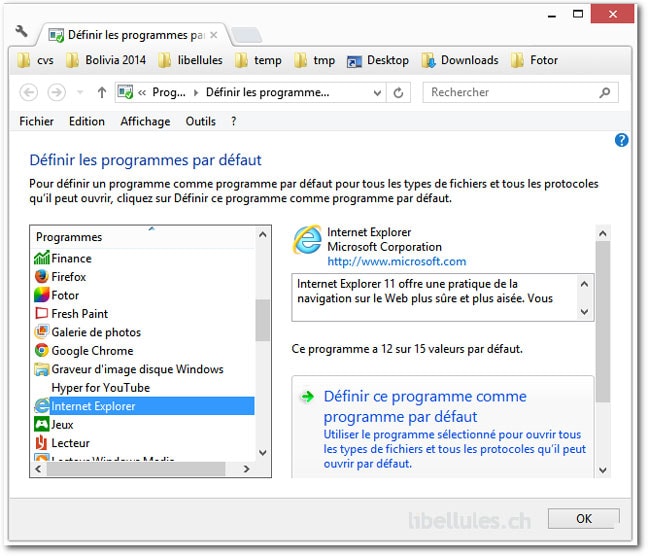
Task: Go back with the back arrow
Action: click(29, 92)
